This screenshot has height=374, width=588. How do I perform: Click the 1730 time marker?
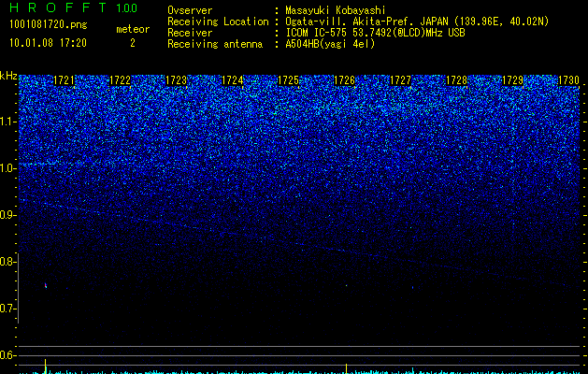(569, 80)
